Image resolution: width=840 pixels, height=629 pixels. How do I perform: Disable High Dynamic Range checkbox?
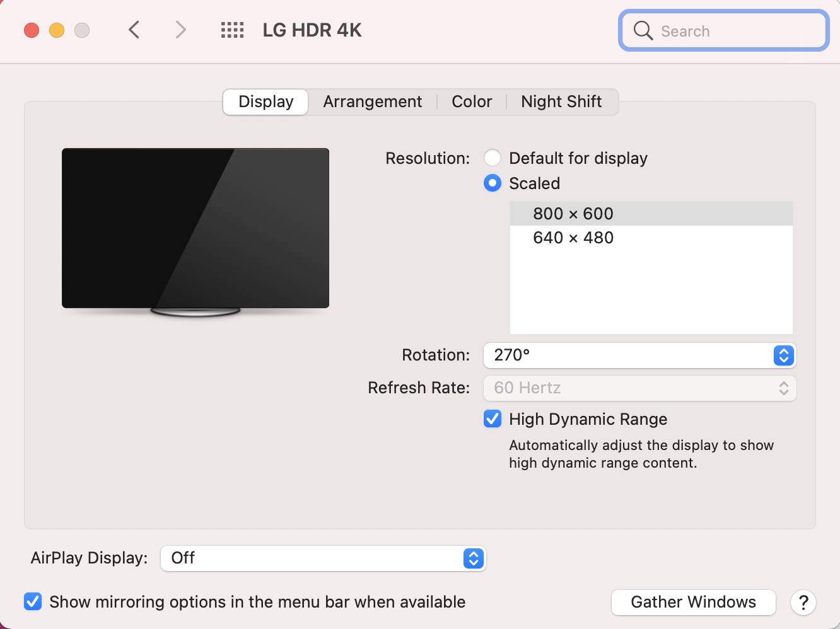point(493,418)
